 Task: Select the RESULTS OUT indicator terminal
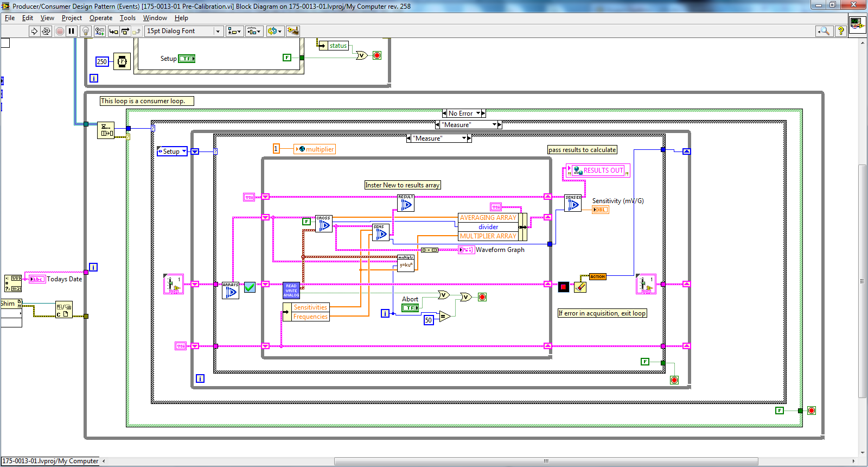tap(598, 171)
